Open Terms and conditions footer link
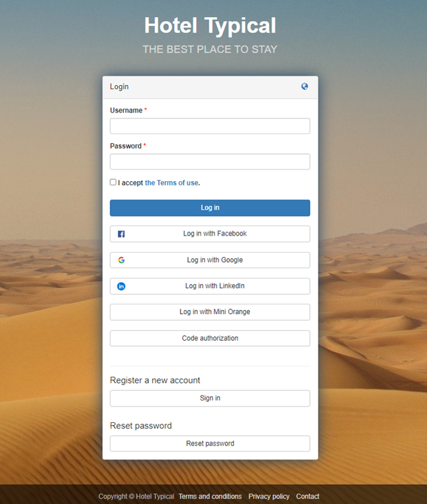427x504 pixels. tap(210, 497)
